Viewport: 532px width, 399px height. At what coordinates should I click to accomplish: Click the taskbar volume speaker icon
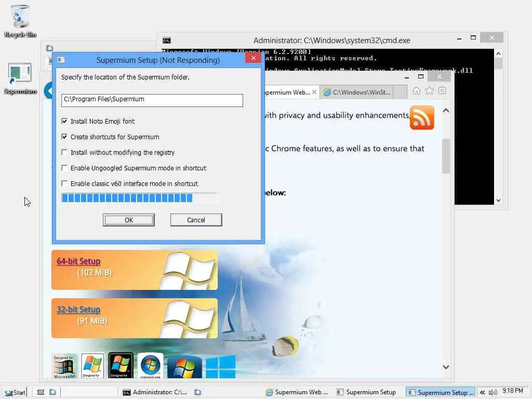493,392
